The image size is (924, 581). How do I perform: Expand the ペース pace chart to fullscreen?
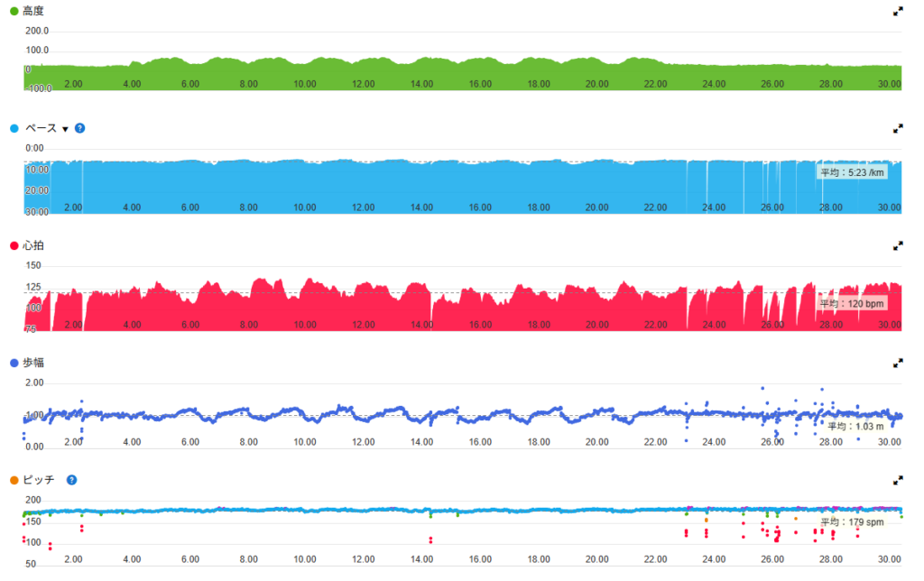click(898, 129)
